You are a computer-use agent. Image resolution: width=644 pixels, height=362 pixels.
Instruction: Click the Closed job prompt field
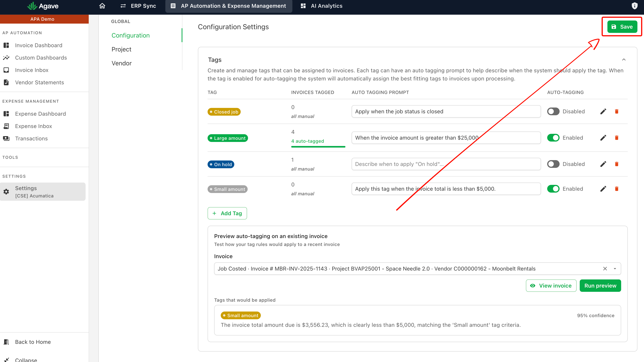point(446,111)
